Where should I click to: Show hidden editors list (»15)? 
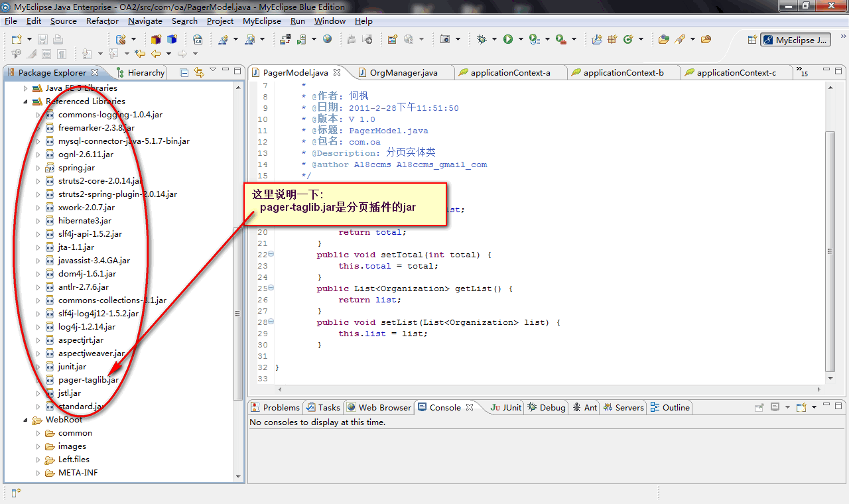802,72
